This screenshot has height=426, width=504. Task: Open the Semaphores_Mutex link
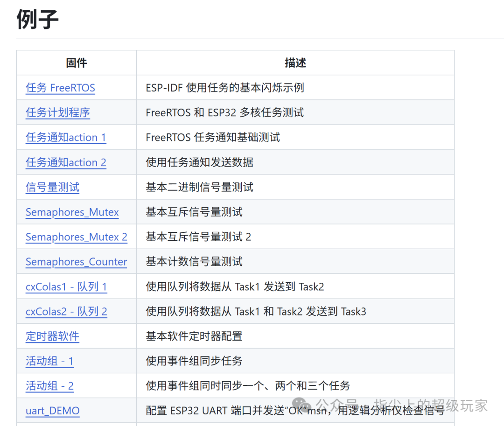pyautogui.click(x=72, y=212)
